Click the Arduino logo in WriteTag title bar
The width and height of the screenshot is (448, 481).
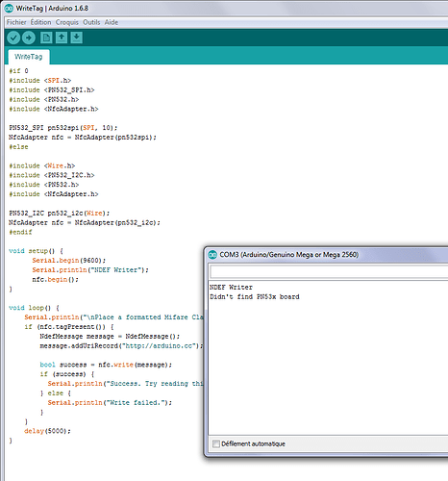click(x=9, y=9)
